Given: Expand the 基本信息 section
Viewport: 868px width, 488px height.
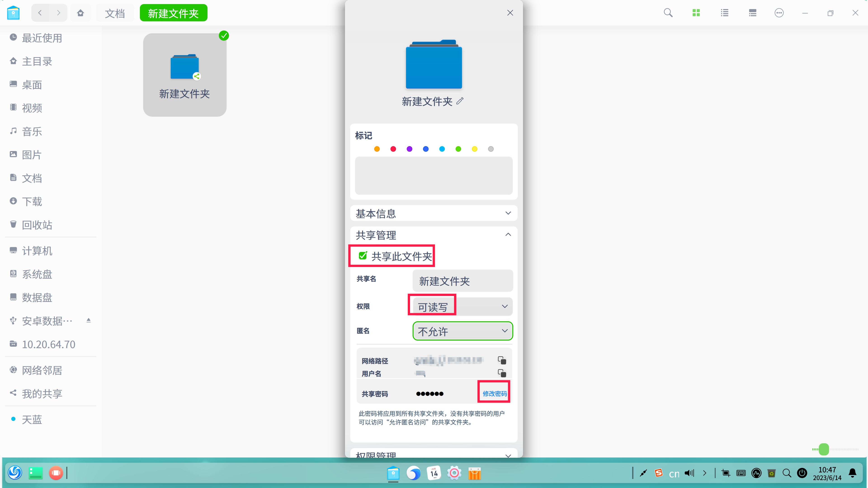Looking at the screenshot, I should coord(434,213).
